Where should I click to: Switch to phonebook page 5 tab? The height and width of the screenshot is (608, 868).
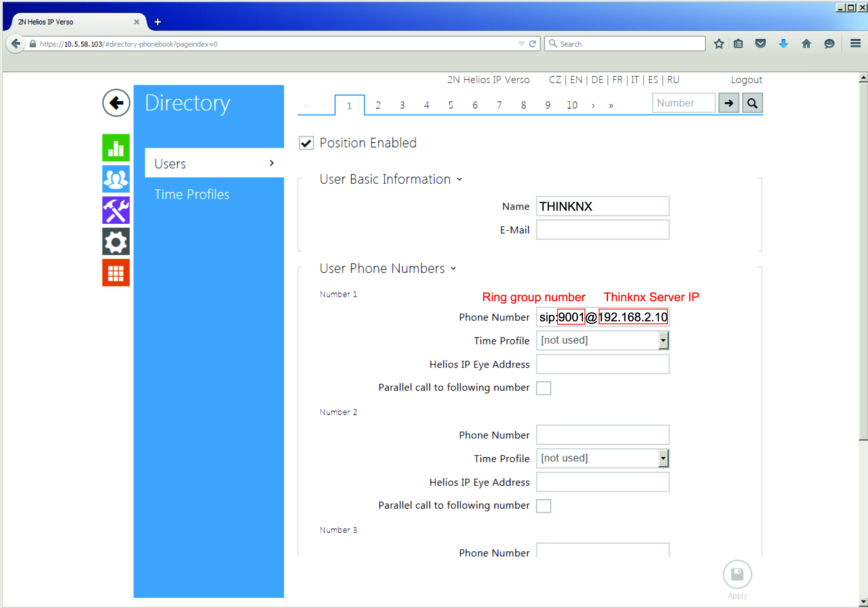point(451,105)
